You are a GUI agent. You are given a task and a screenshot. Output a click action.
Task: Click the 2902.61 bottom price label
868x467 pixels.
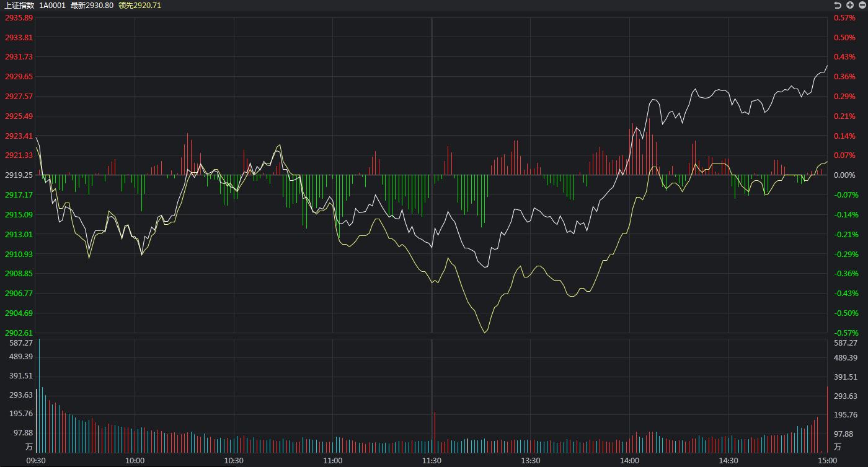[x=19, y=333]
